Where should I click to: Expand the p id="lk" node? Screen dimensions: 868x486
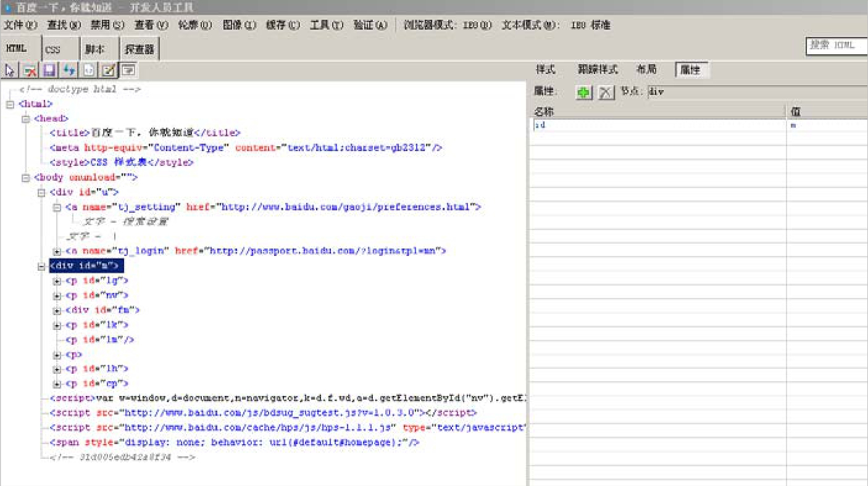pyautogui.click(x=57, y=325)
